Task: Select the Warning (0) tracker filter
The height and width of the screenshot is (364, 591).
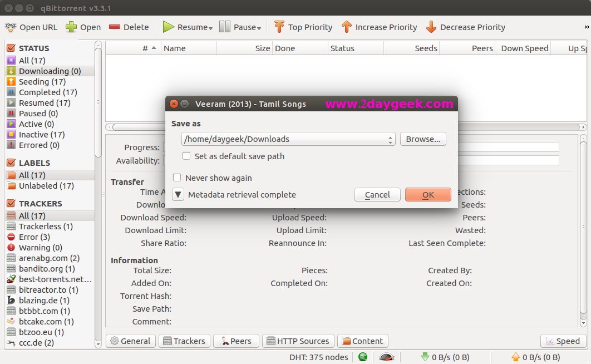Action: pyautogui.click(x=50, y=248)
